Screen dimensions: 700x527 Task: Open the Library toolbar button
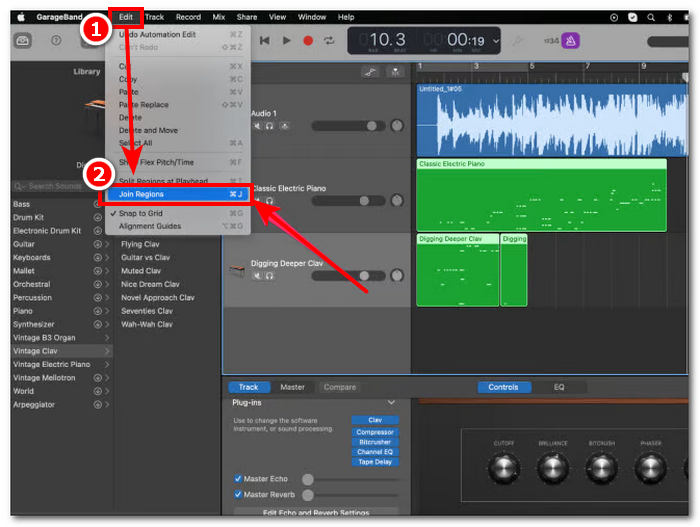click(23, 41)
